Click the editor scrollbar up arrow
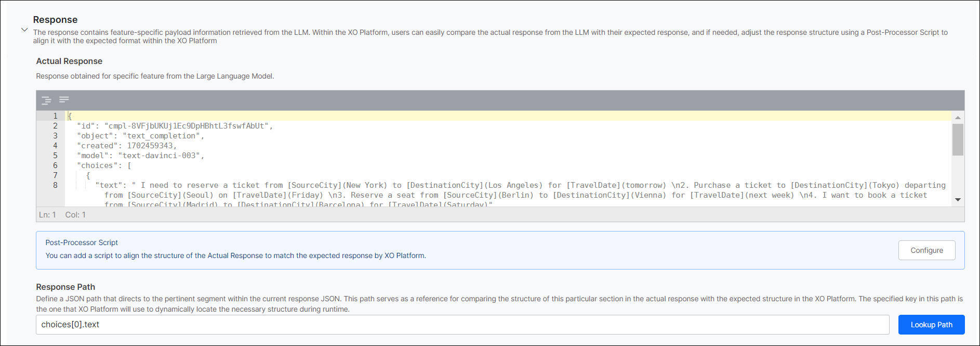 958,118
